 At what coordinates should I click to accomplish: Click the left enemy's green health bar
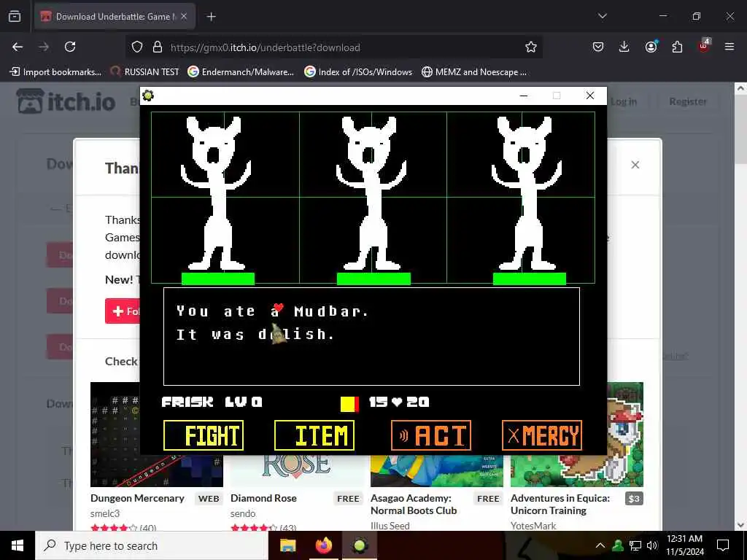coord(217,279)
